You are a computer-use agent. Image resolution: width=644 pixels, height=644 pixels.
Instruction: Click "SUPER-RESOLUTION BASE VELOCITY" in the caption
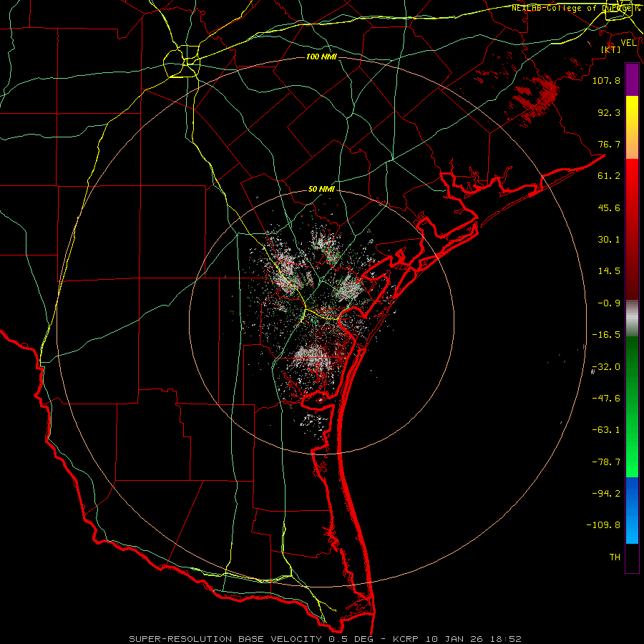(x=225, y=639)
